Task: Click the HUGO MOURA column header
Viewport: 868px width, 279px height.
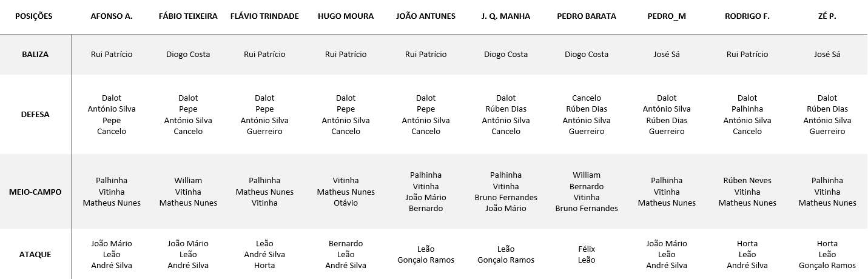Action: [346, 16]
